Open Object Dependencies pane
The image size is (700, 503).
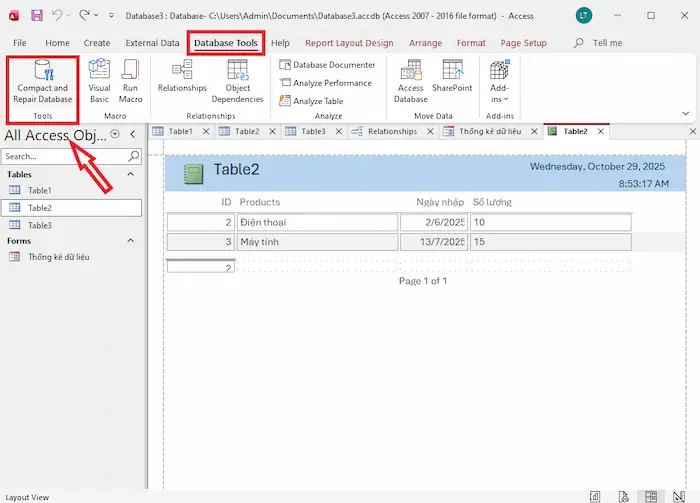tap(237, 70)
